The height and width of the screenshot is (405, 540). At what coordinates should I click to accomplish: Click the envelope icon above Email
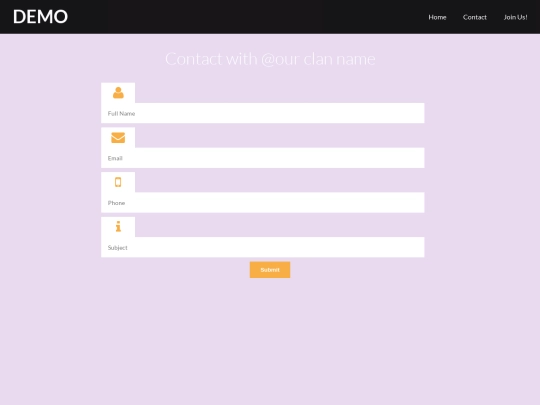(118, 138)
